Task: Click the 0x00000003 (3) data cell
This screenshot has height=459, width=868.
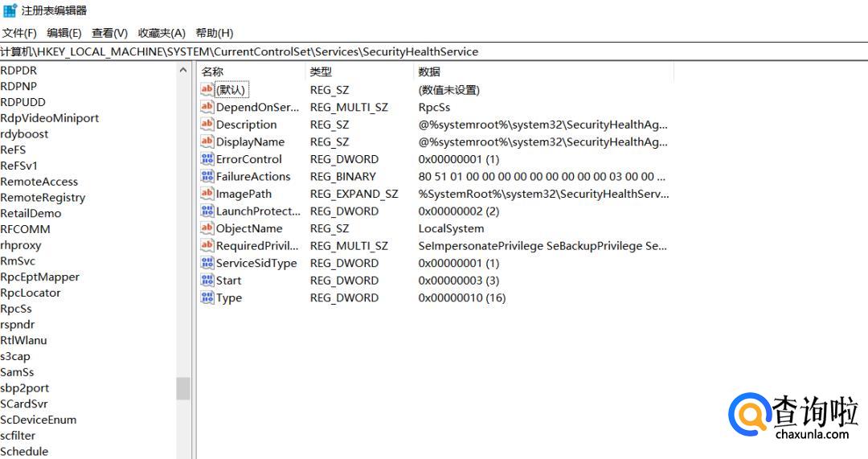Action: click(x=459, y=281)
